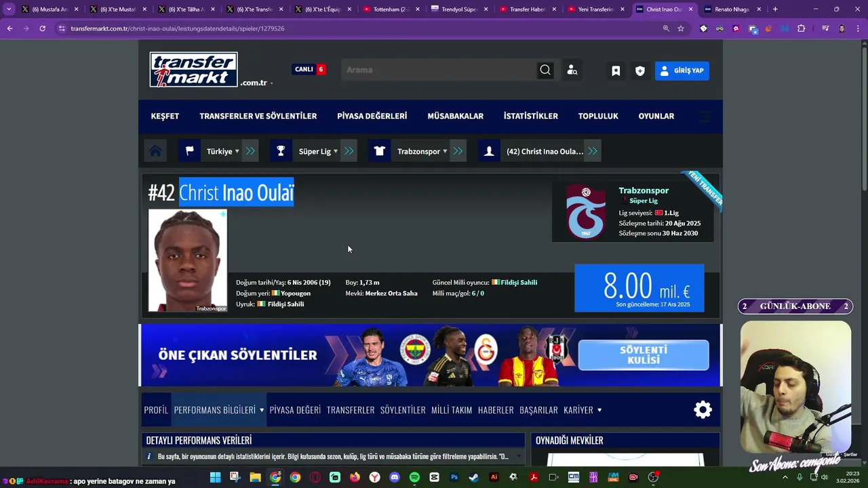Open the Chrome three-dot menu
Screen dimensions: 868x488
point(859,28)
